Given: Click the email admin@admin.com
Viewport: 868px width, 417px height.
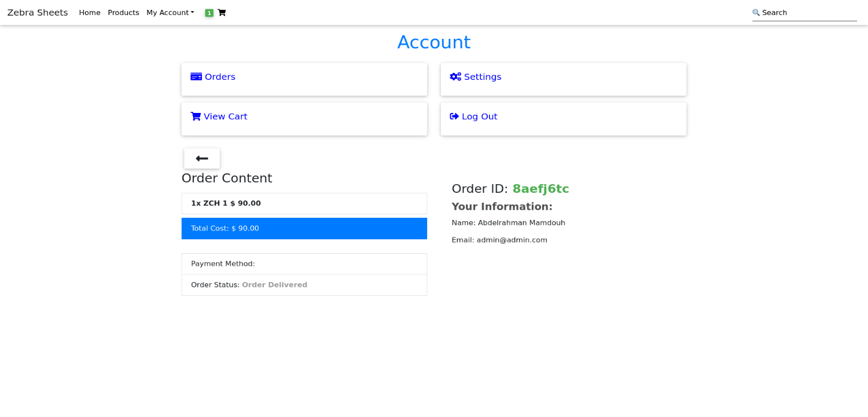Looking at the screenshot, I should pos(512,240).
